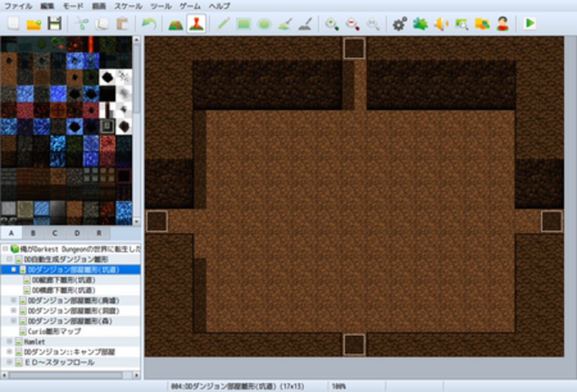
Task: Open the ゲーム menu
Action: point(190,6)
